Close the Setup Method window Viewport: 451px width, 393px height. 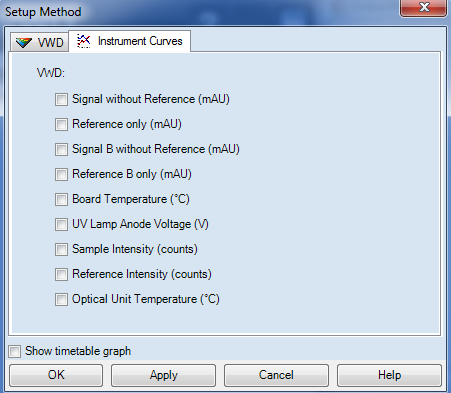pyautogui.click(x=424, y=7)
